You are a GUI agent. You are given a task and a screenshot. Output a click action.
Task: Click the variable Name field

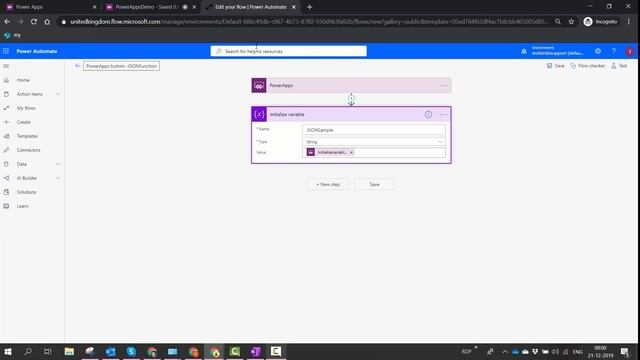[x=374, y=130]
